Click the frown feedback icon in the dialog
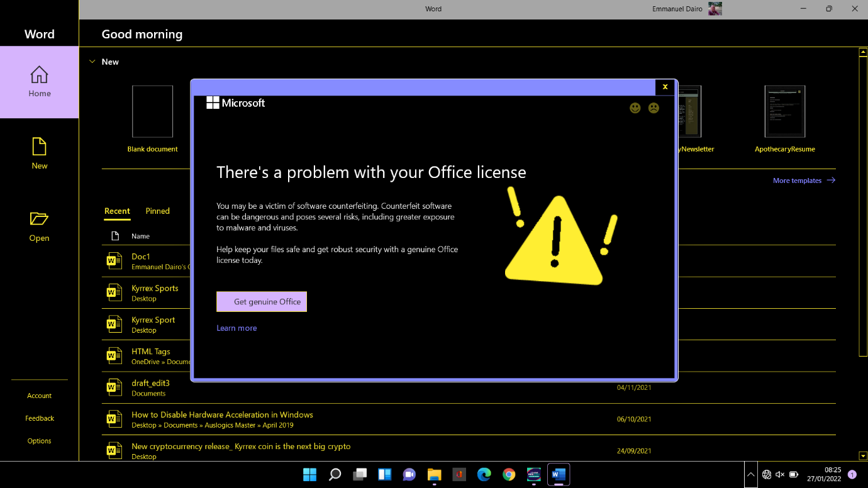This screenshot has width=868, height=488. point(654,108)
